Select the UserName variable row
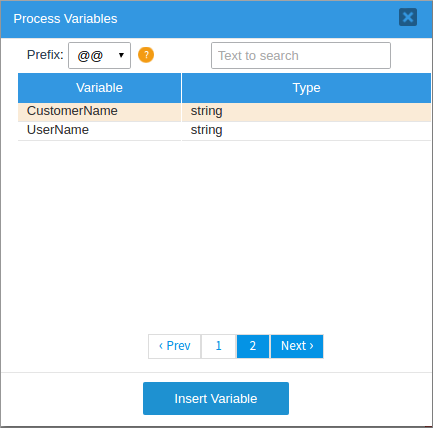433x428 pixels. pyautogui.click(x=224, y=131)
